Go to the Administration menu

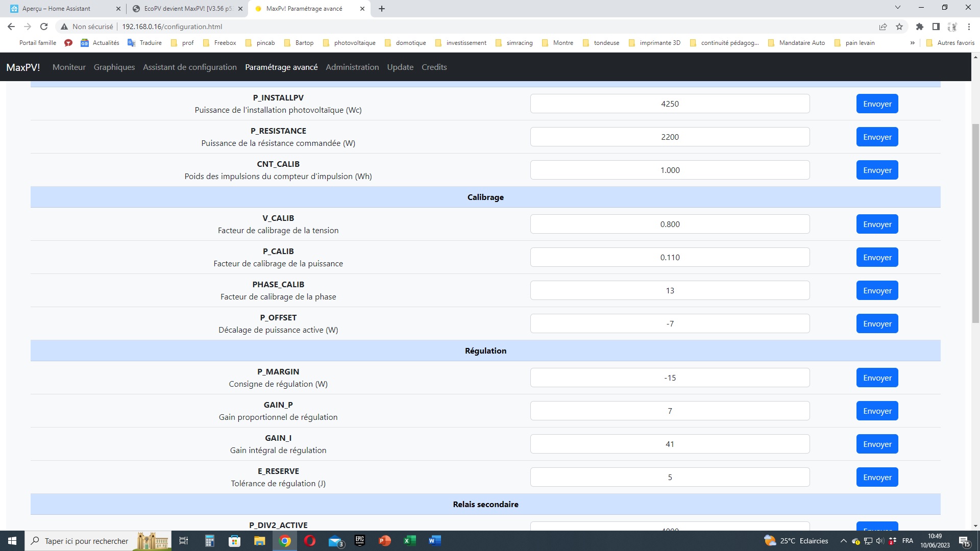click(352, 67)
